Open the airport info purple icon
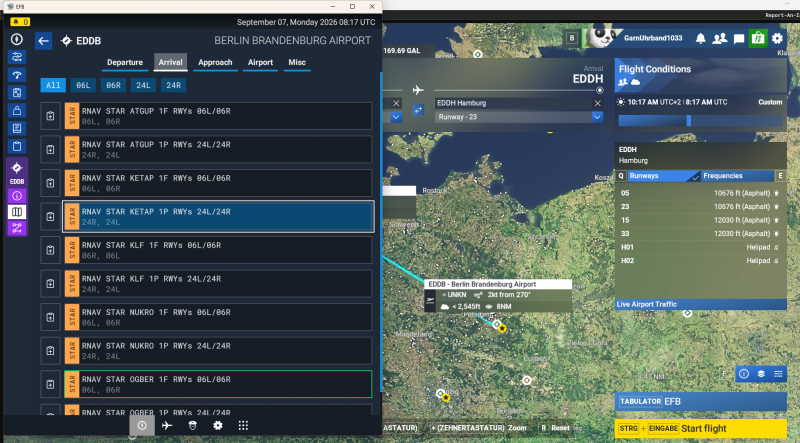800x443 pixels. (17, 196)
